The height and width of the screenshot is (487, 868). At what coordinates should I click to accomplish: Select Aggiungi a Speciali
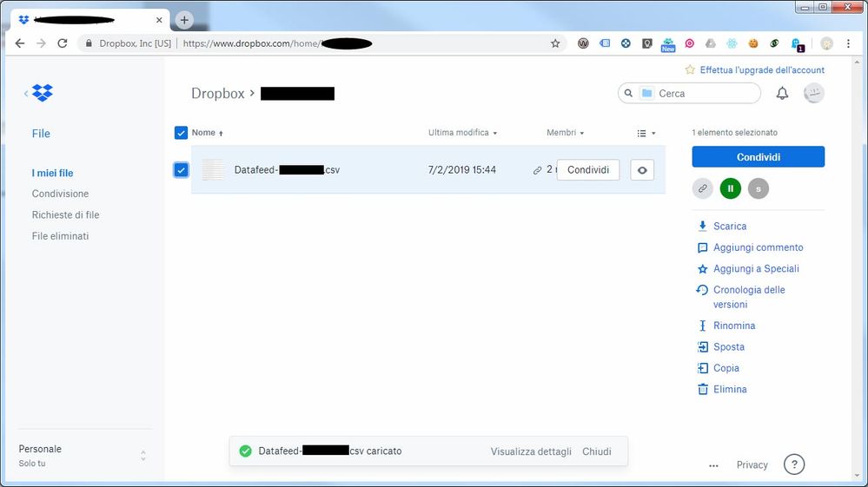click(x=756, y=268)
